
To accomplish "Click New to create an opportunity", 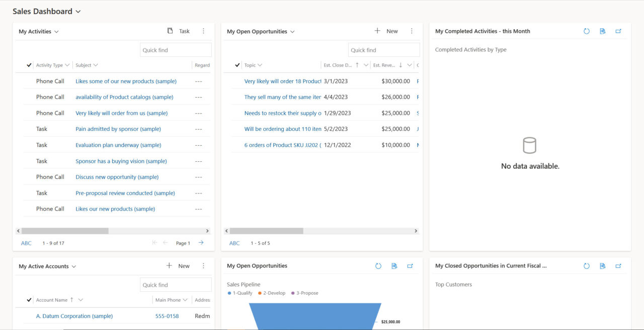I will point(386,31).
